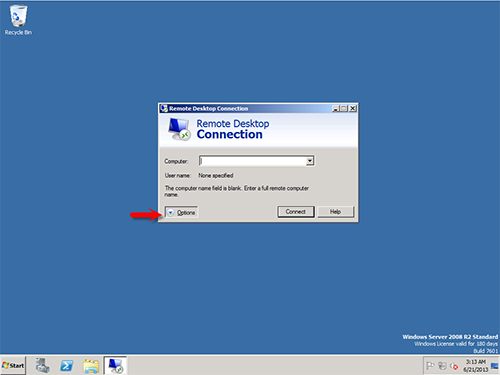Close the Remote Desktop Connection window
The height and width of the screenshot is (375, 500).
pyautogui.click(x=353, y=108)
